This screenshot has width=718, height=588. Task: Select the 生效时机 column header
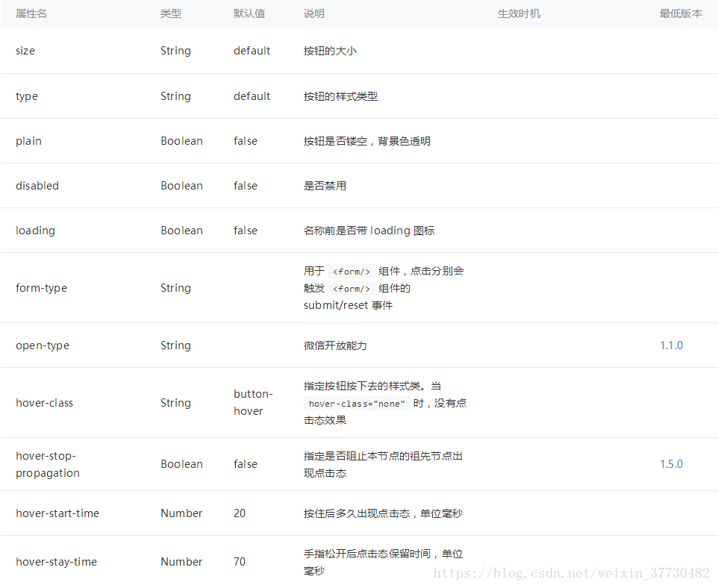click(519, 13)
